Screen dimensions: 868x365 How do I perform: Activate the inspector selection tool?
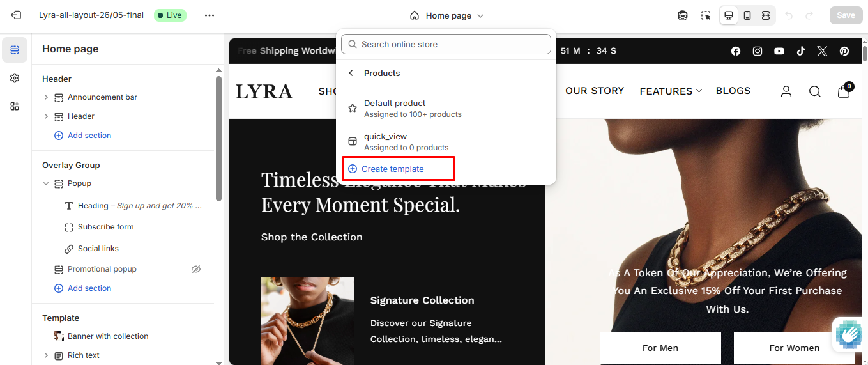tap(705, 15)
